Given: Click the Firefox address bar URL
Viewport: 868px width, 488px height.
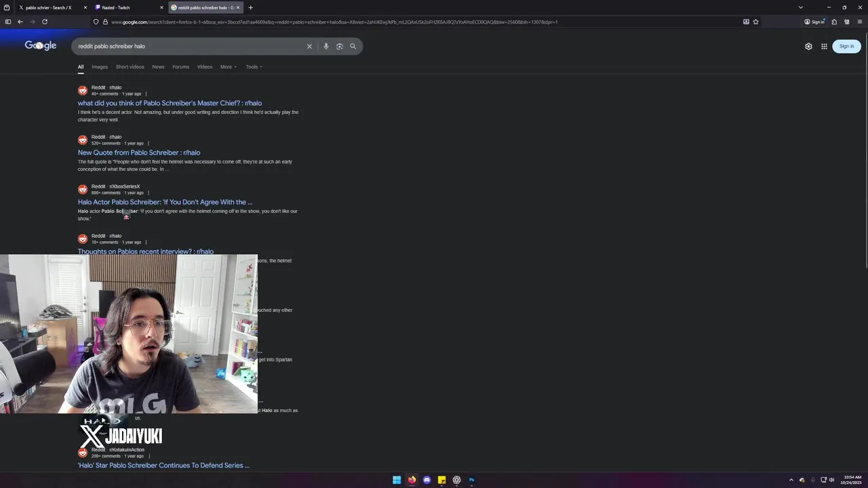Looking at the screenshot, I should 334,22.
